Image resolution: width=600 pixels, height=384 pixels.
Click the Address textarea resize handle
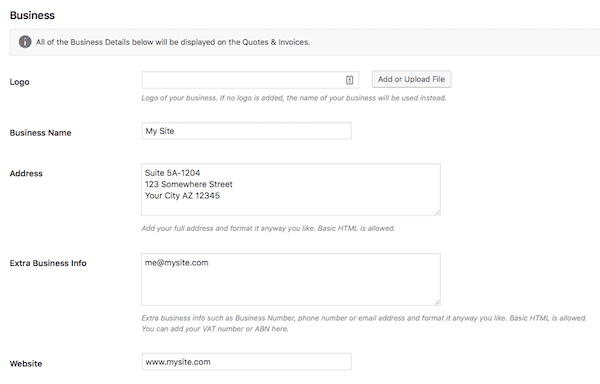pos(437,212)
